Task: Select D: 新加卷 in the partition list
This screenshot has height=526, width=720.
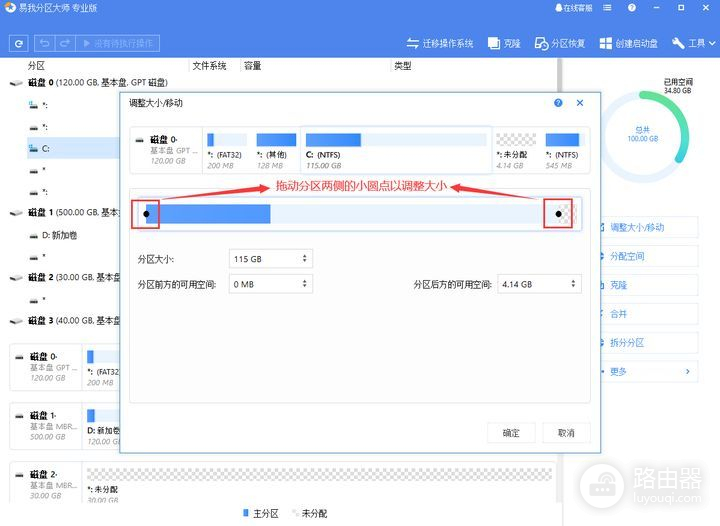Action: 60,235
